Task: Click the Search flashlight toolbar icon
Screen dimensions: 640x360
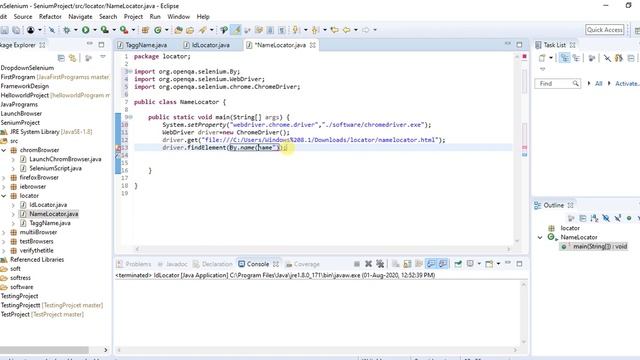Action: (x=203, y=30)
